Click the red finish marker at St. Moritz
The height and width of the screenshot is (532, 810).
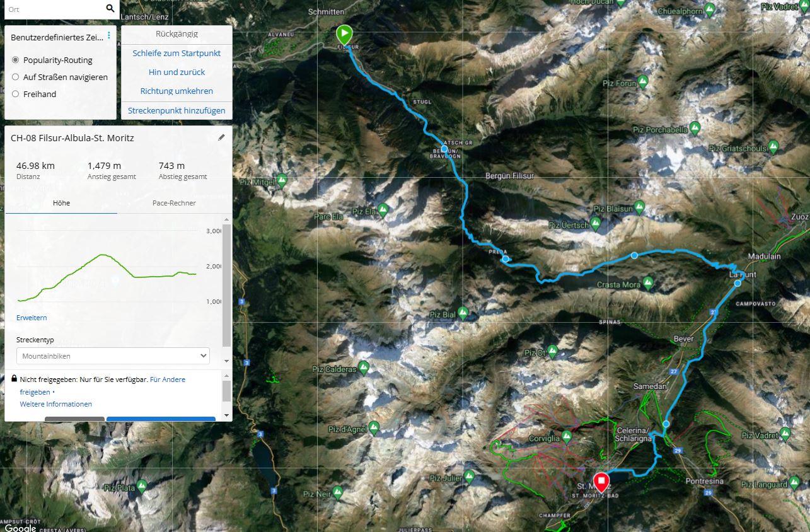coord(601,483)
